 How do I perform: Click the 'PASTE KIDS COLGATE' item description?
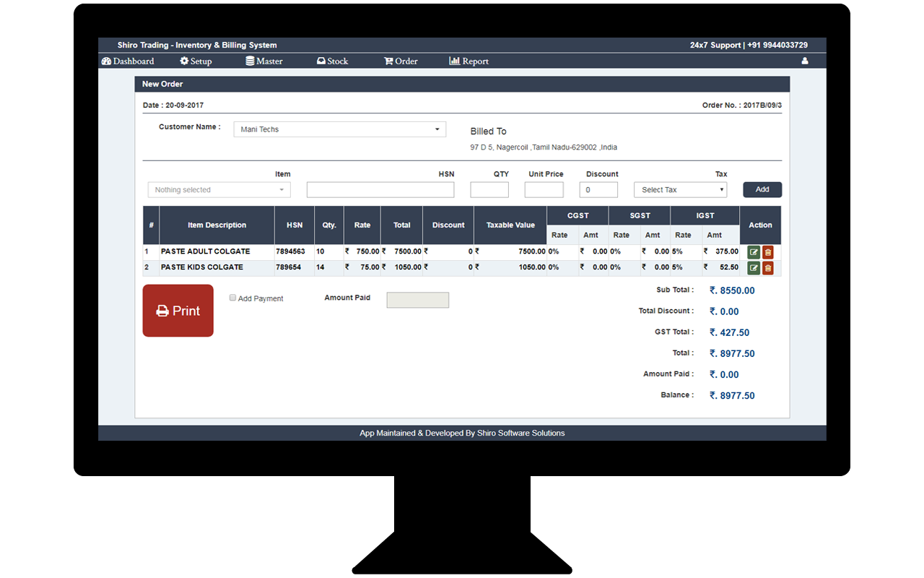[x=202, y=267]
